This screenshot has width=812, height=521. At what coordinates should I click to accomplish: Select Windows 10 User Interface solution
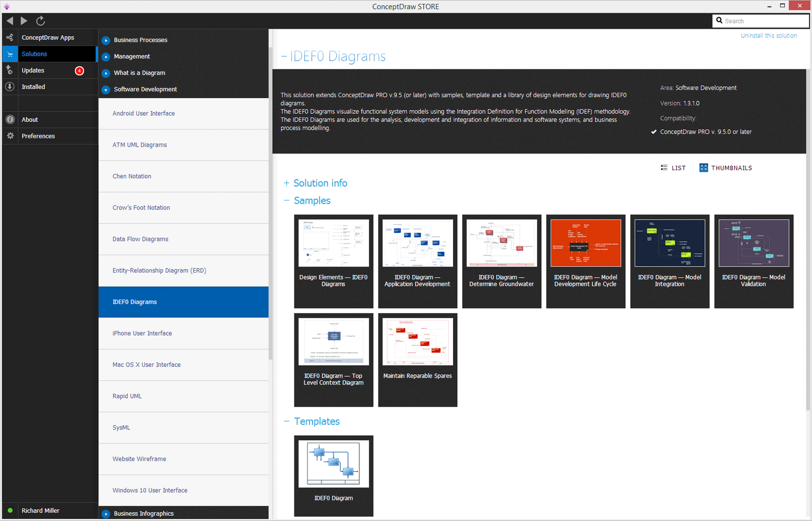pyautogui.click(x=184, y=491)
